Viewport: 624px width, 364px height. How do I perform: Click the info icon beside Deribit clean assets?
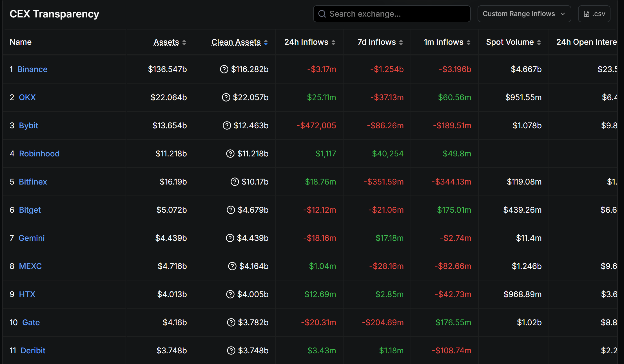(x=231, y=350)
